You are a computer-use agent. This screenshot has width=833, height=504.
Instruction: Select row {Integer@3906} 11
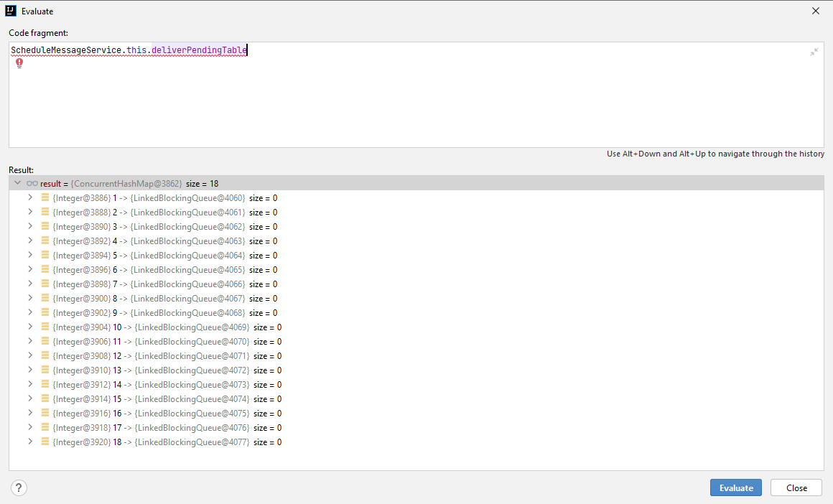point(416,341)
